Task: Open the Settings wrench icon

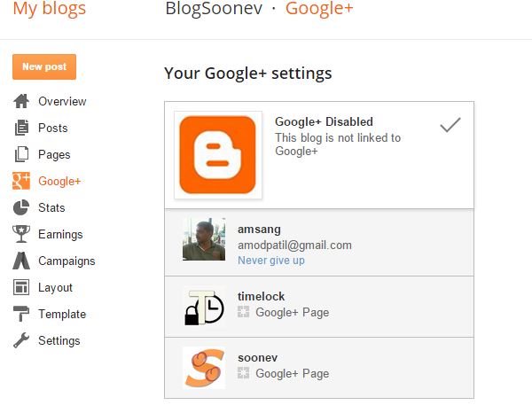Action: tap(21, 340)
